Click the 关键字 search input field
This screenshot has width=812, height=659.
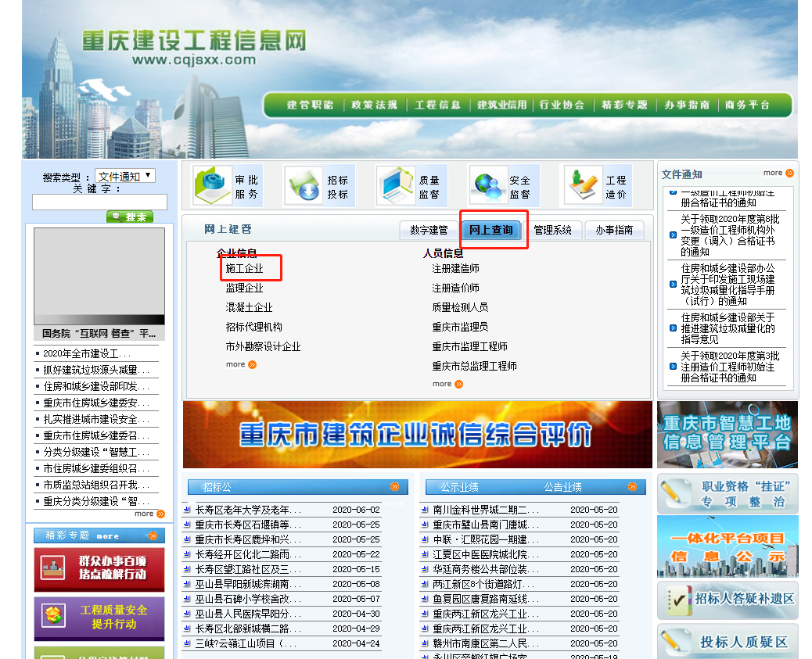tap(99, 202)
